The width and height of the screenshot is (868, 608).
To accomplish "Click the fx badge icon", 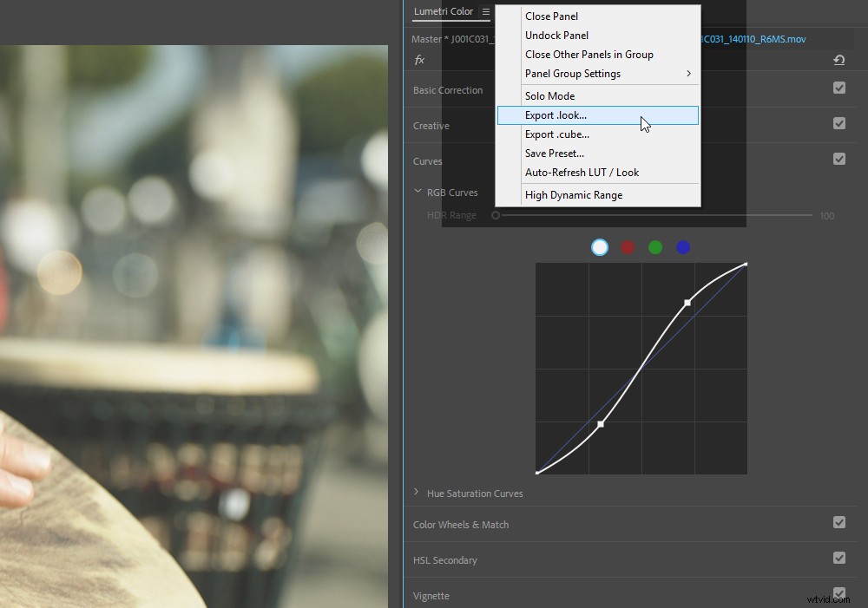I will click(420, 59).
